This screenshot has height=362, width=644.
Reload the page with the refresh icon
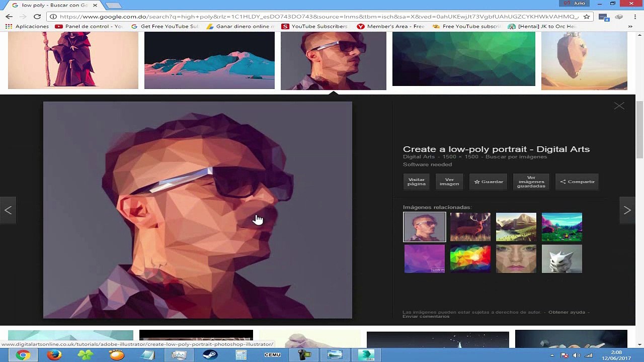click(37, 17)
